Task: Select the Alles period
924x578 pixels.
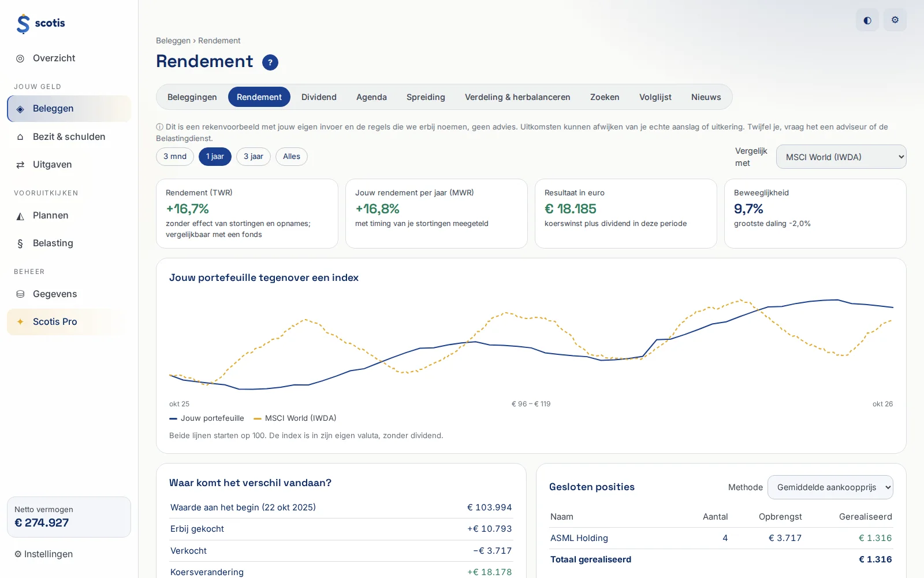Action: (x=292, y=157)
